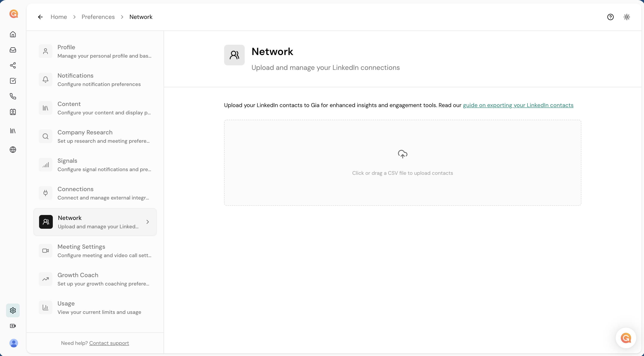Open the help question mark icon

tap(611, 17)
